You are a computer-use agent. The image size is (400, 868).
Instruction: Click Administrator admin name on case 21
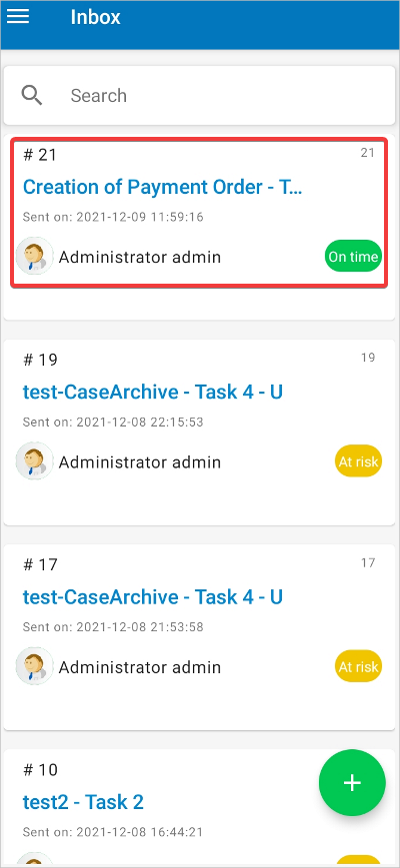click(140, 257)
